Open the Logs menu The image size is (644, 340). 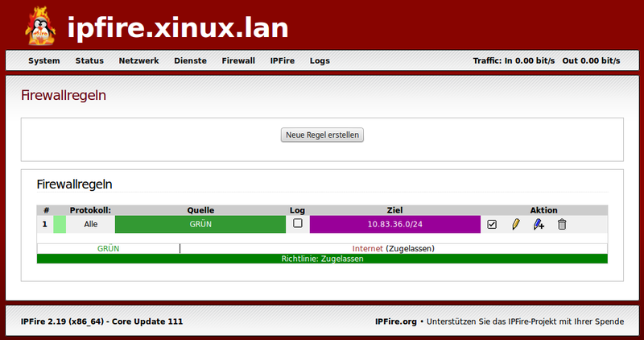coord(320,60)
